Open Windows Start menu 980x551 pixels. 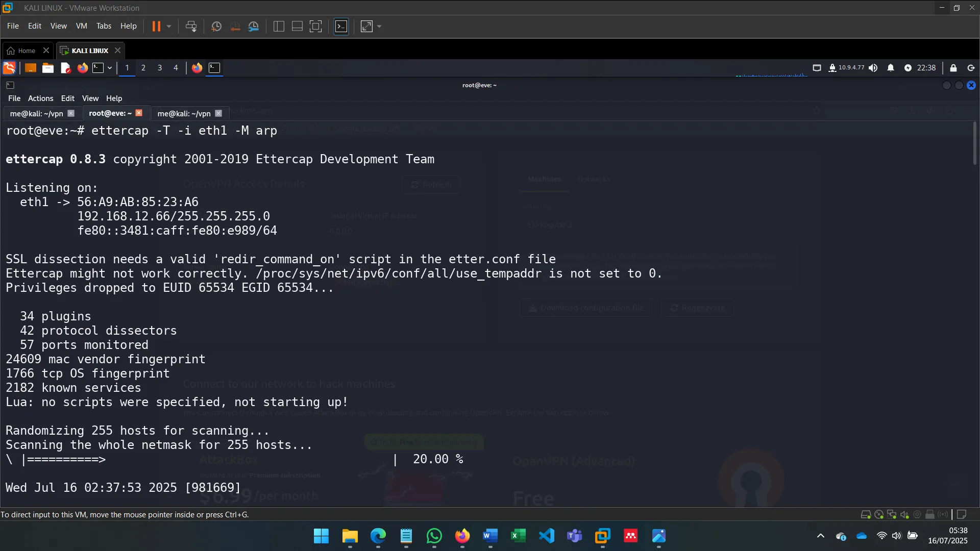click(x=321, y=536)
